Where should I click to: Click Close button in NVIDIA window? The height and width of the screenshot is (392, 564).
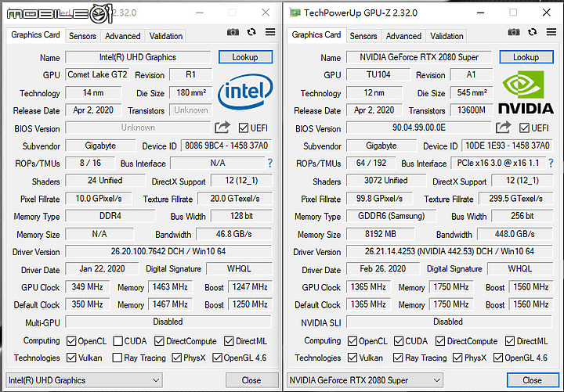pos(533,380)
